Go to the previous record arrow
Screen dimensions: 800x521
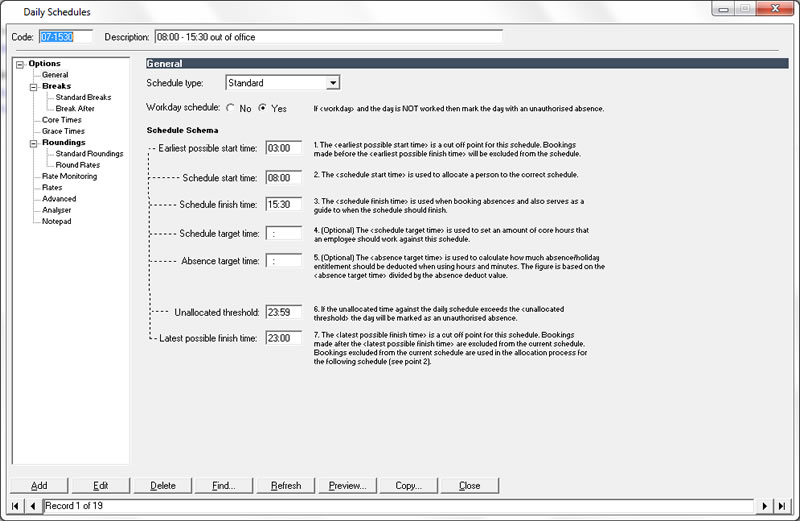[34, 506]
